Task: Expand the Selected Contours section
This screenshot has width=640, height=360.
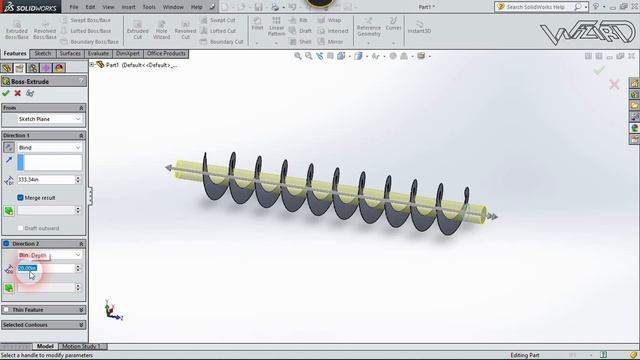Action: coord(81,325)
